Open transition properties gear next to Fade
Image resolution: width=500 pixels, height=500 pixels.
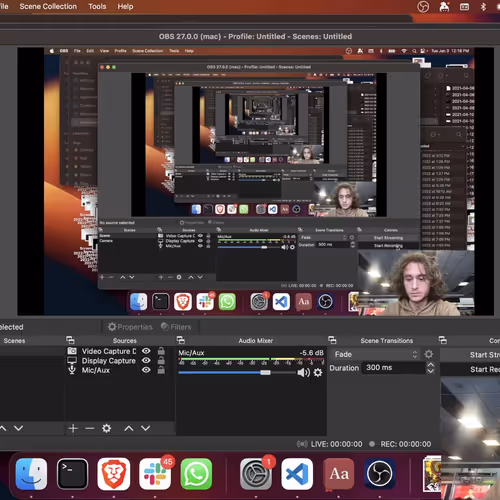point(429,354)
